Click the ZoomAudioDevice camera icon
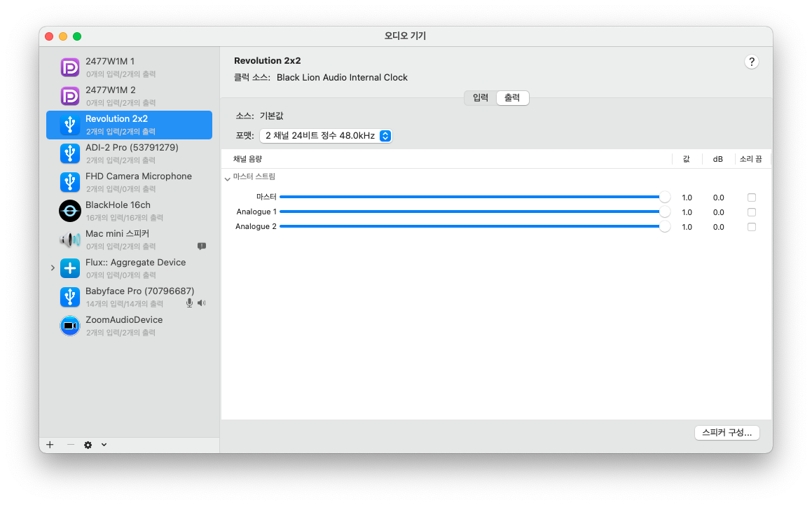 pyautogui.click(x=70, y=326)
